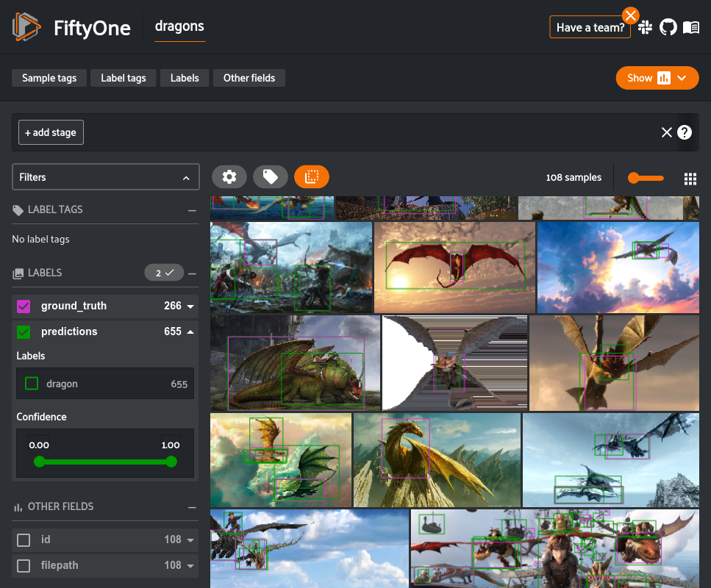Open the Other fields tab

tap(249, 78)
